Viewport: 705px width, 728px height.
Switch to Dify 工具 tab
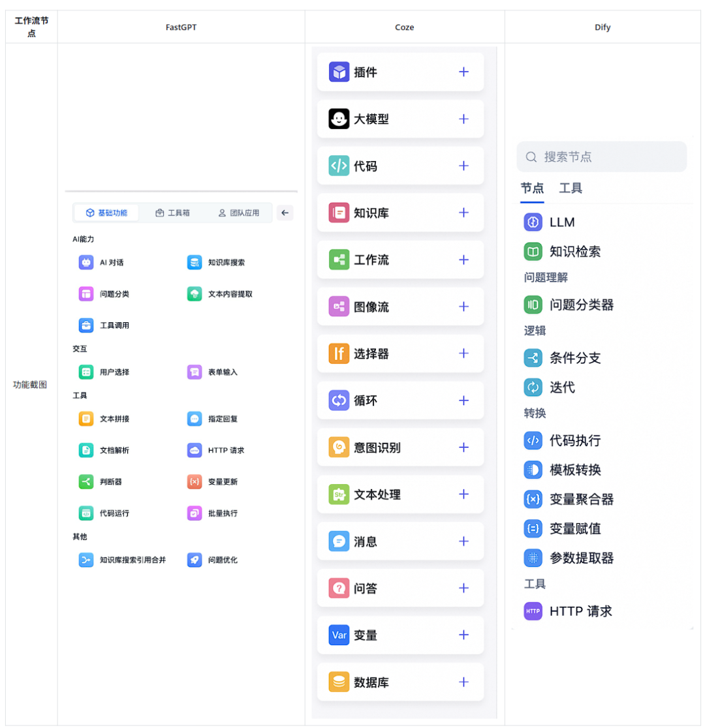pos(571,189)
